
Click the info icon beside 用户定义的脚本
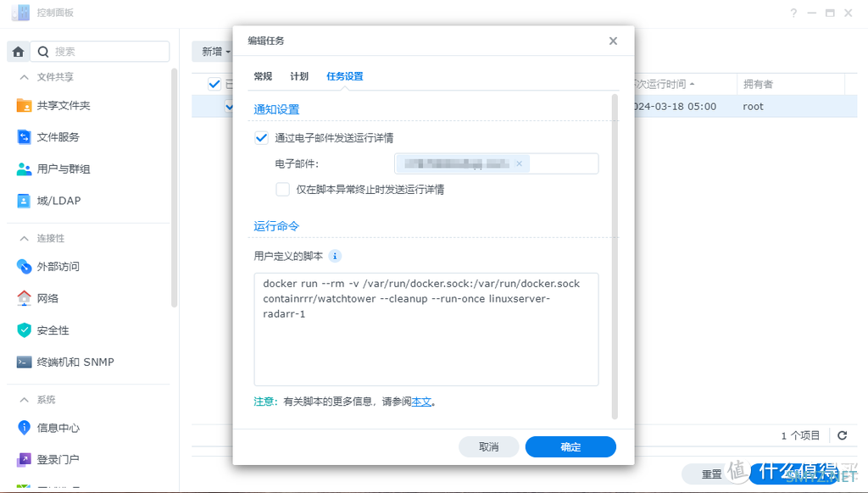(335, 256)
